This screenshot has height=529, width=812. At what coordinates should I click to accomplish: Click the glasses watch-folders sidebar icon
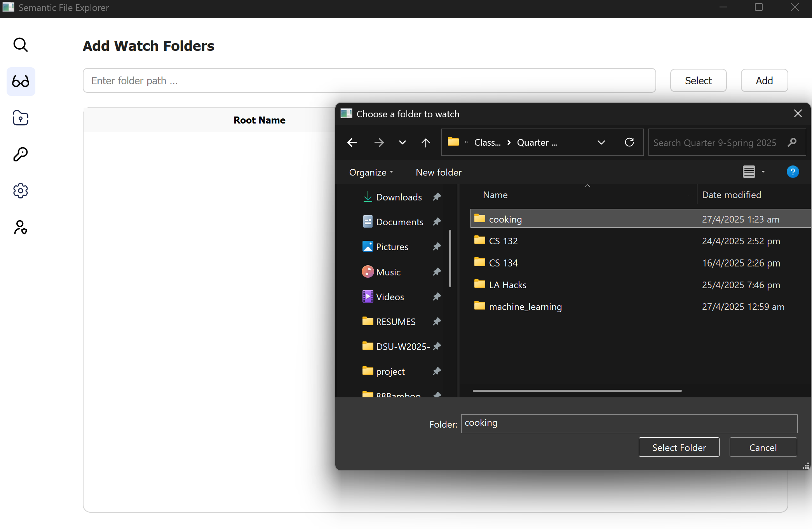click(x=21, y=81)
